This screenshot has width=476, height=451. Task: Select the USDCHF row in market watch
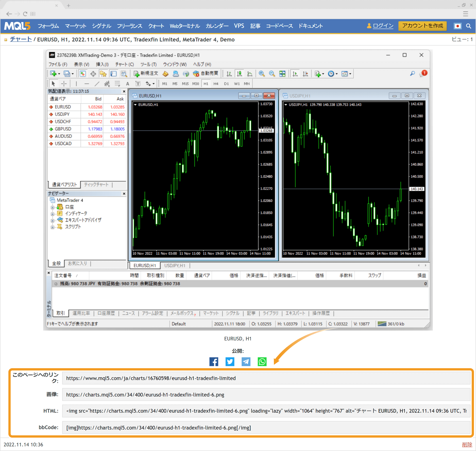87,122
